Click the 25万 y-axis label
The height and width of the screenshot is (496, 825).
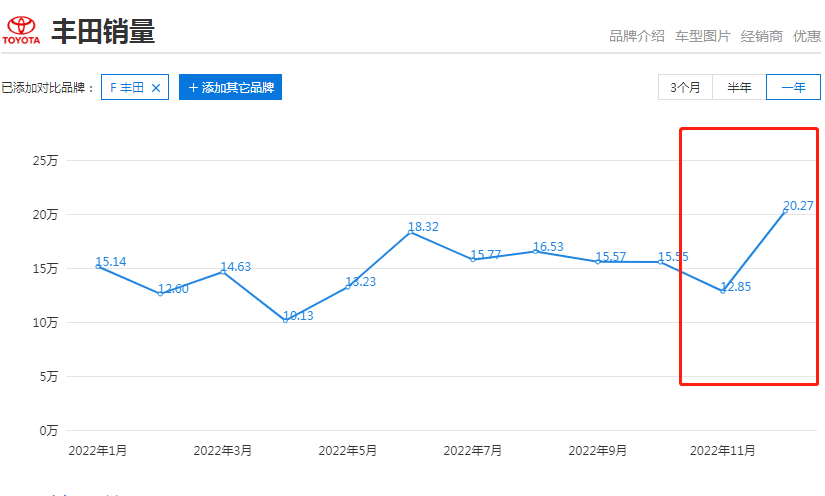pyautogui.click(x=45, y=160)
